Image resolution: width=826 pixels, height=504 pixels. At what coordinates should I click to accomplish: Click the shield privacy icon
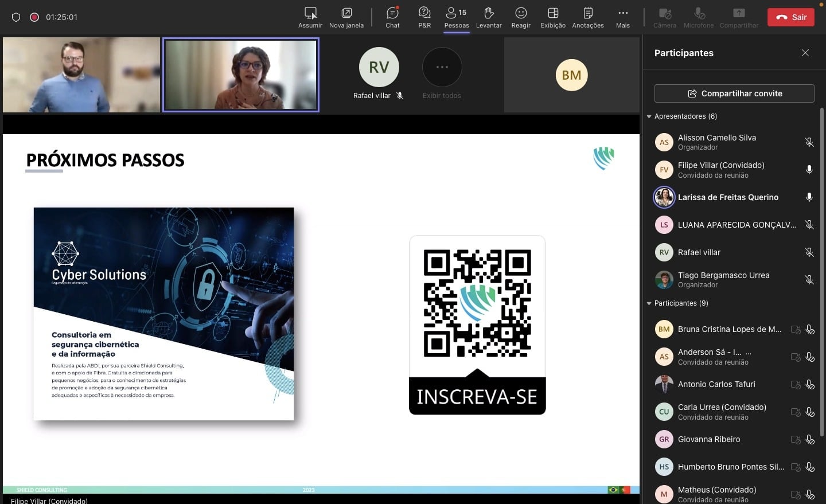coord(16,17)
